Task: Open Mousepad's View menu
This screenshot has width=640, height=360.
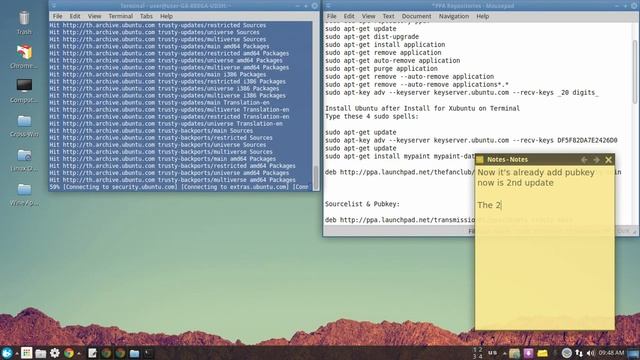Action: coord(368,16)
